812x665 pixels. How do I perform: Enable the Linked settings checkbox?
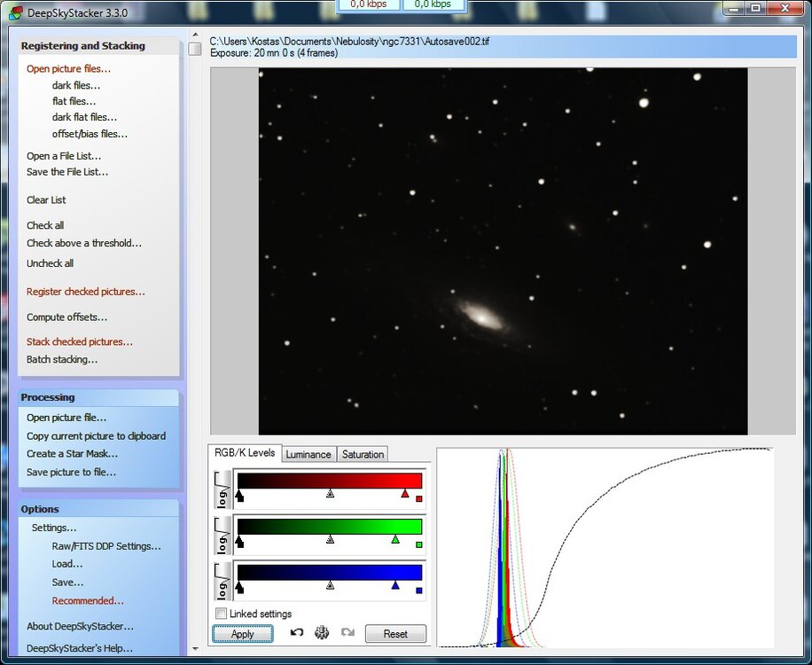[x=222, y=614]
